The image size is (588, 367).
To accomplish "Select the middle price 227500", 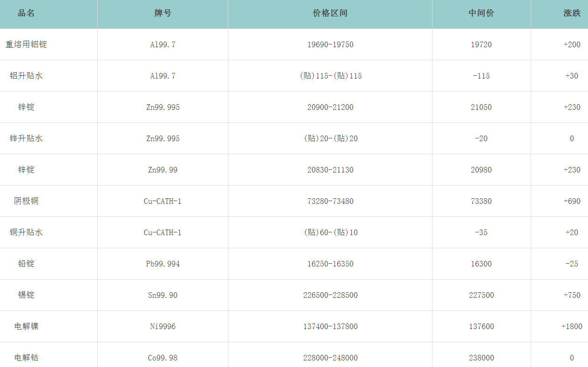I will (x=481, y=295).
